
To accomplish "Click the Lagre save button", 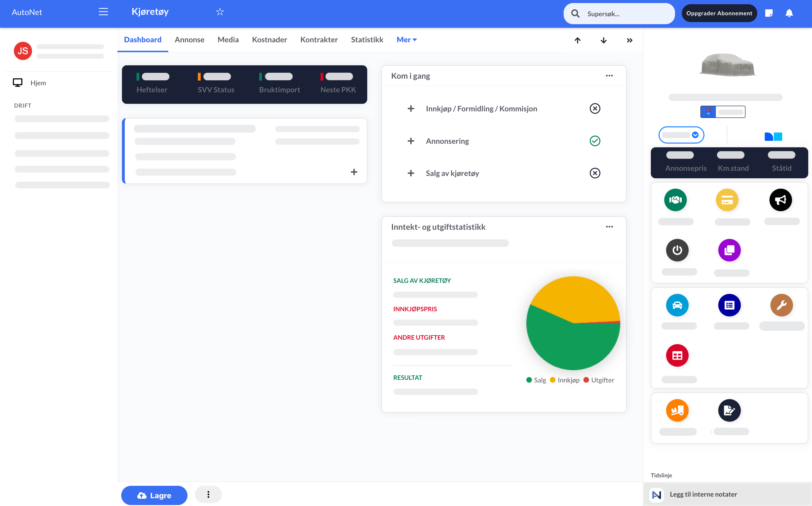I will 154,495.
